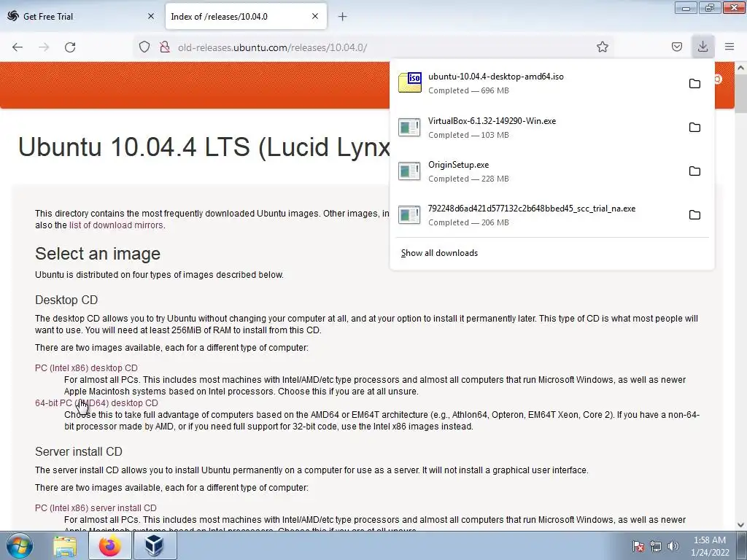
Task: Open the tracking protection shield icon
Action: pos(144,47)
